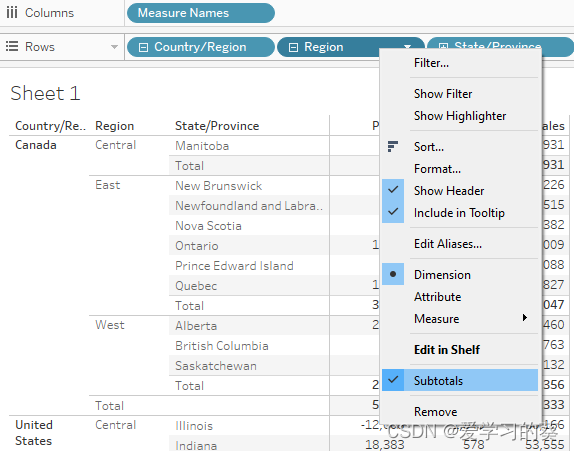The height and width of the screenshot is (451, 574).
Task: Click the 18,383 value for Indiana
Action: (x=385, y=444)
